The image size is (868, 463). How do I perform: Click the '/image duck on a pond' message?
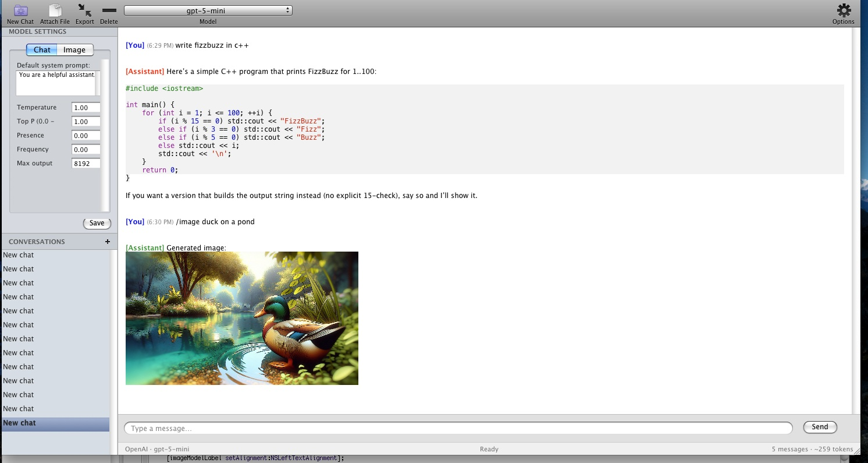(x=215, y=222)
